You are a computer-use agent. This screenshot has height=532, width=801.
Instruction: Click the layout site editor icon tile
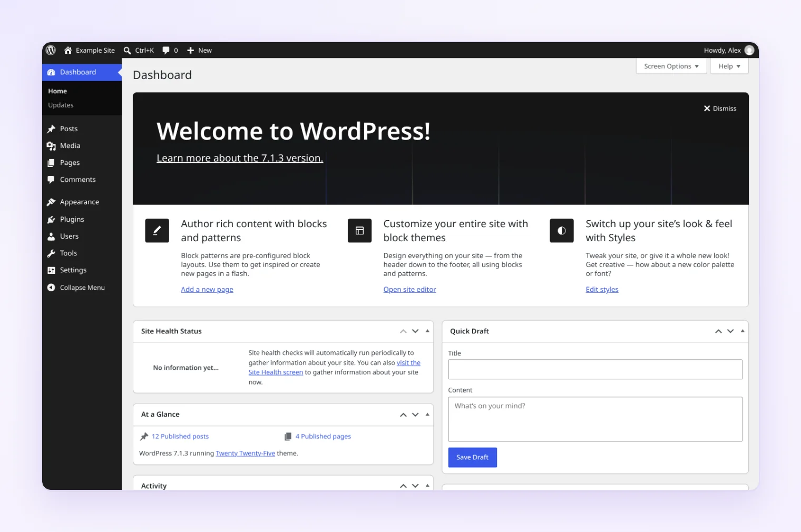point(359,231)
